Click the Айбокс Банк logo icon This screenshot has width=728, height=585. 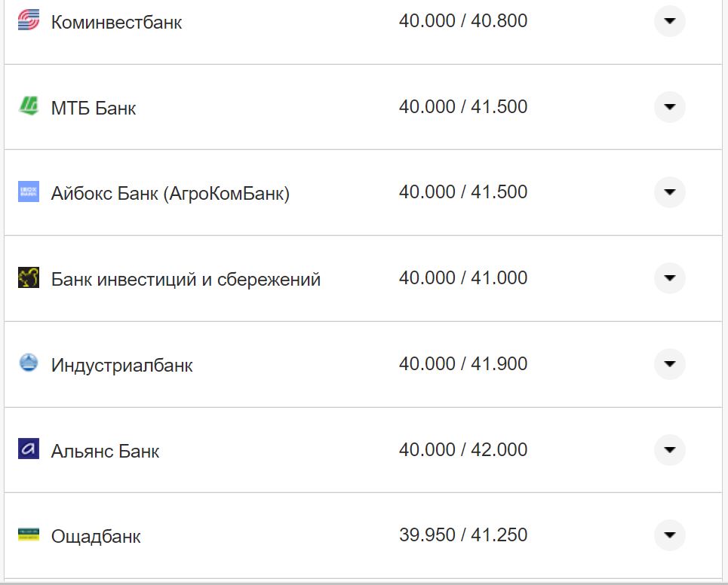[28, 192]
